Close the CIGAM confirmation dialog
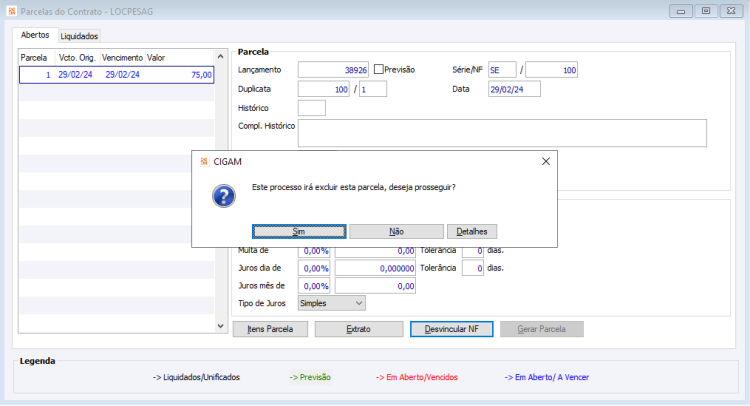Screen dimensions: 750x406 (x=546, y=162)
